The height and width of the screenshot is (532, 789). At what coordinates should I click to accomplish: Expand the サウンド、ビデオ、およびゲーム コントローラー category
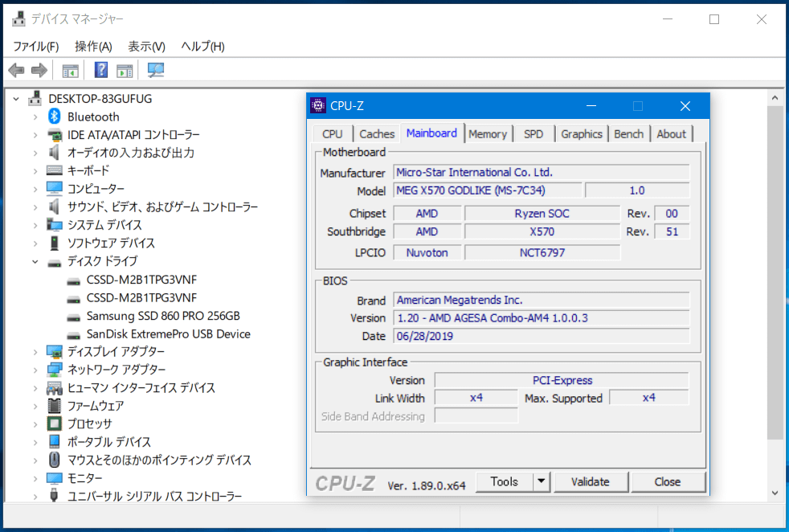click(35, 207)
